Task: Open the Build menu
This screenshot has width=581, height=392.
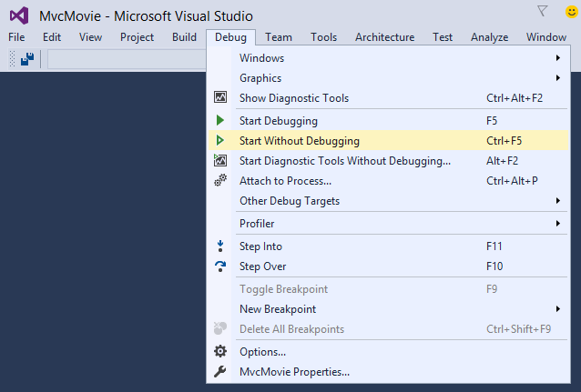Action: 184,37
